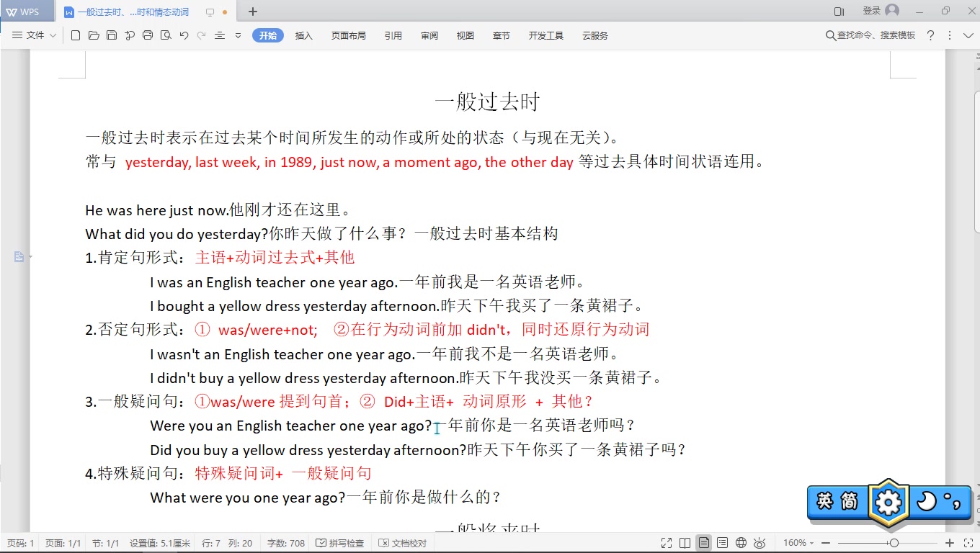
Task: Create a new document with the blank page icon
Action: pos(76,34)
